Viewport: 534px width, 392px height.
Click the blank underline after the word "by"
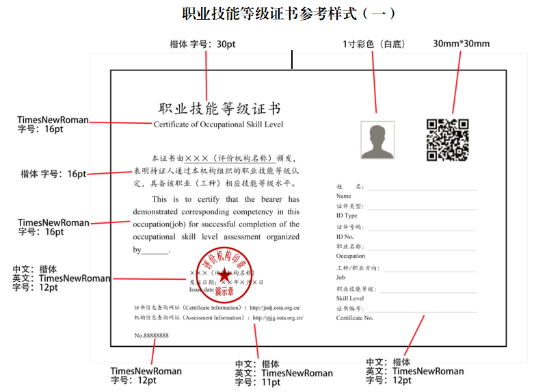point(155,252)
